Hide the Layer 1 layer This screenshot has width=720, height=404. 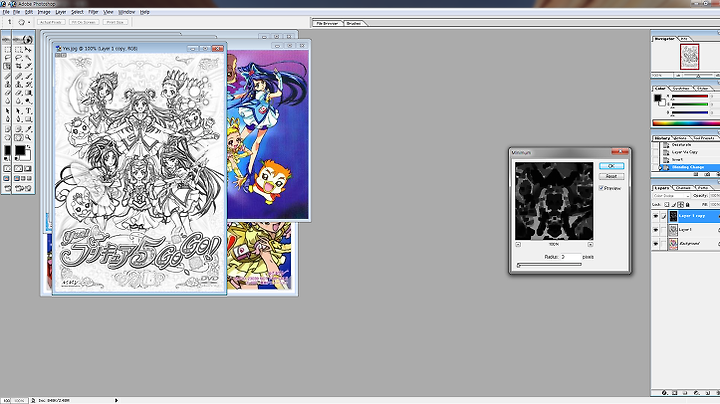coord(656,230)
